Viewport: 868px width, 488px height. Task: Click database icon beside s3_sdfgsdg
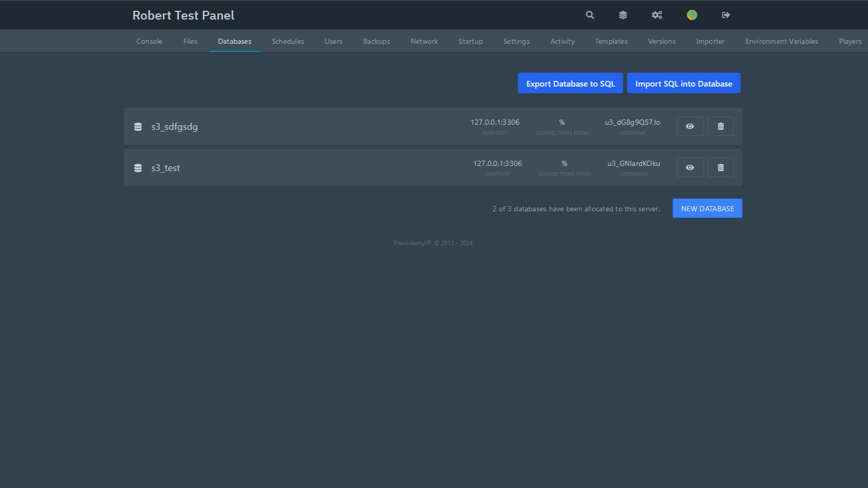point(138,127)
